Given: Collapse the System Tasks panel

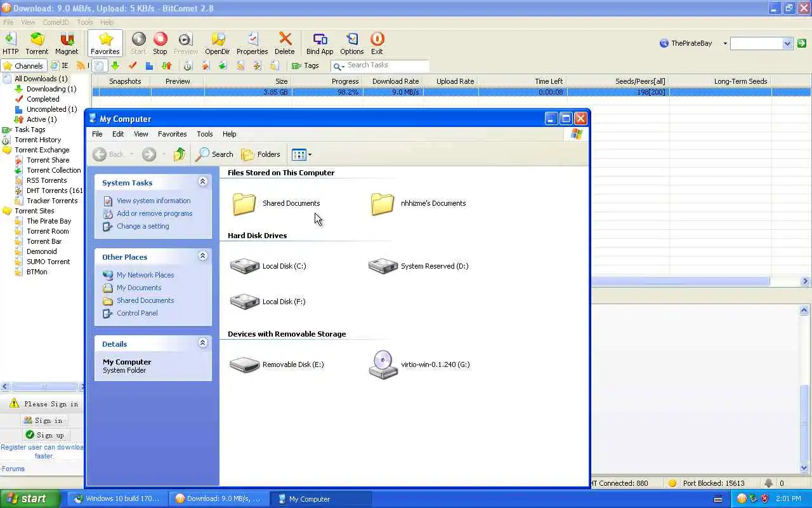Looking at the screenshot, I should [x=203, y=182].
